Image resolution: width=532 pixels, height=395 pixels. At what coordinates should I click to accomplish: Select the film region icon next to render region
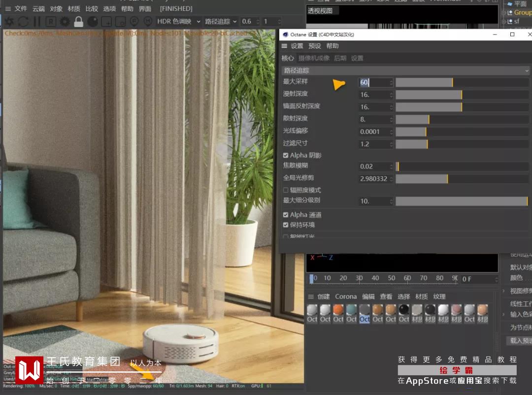pyautogui.click(x=121, y=21)
